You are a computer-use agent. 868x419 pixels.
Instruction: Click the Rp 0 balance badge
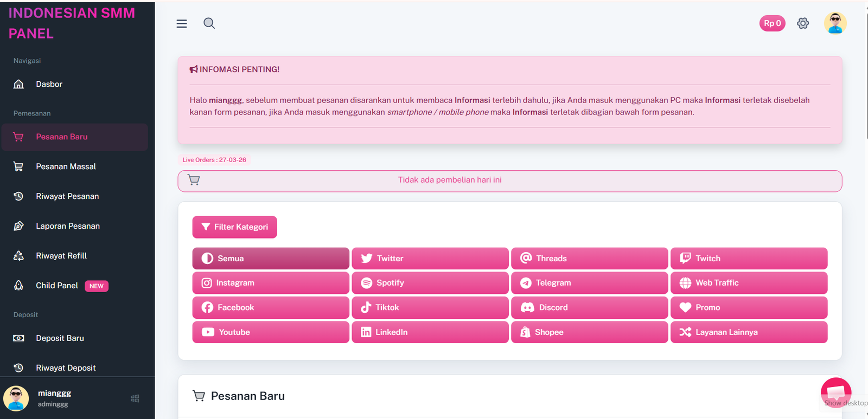[772, 23]
